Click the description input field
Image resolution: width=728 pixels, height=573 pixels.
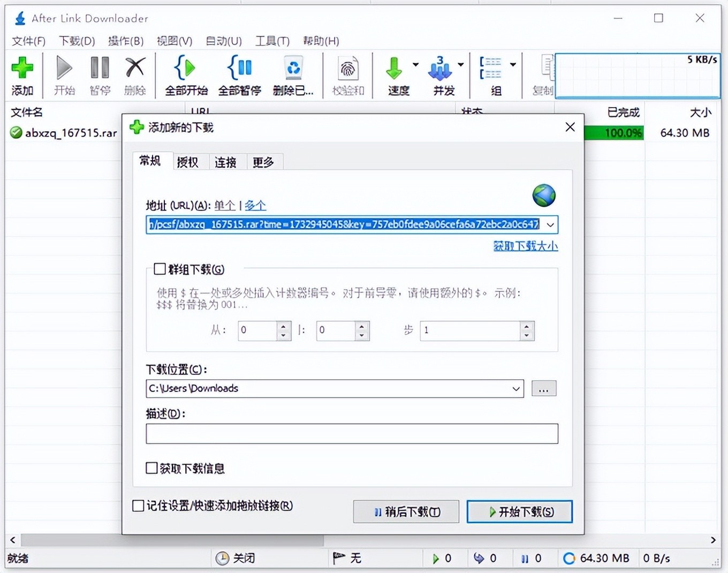click(x=352, y=434)
